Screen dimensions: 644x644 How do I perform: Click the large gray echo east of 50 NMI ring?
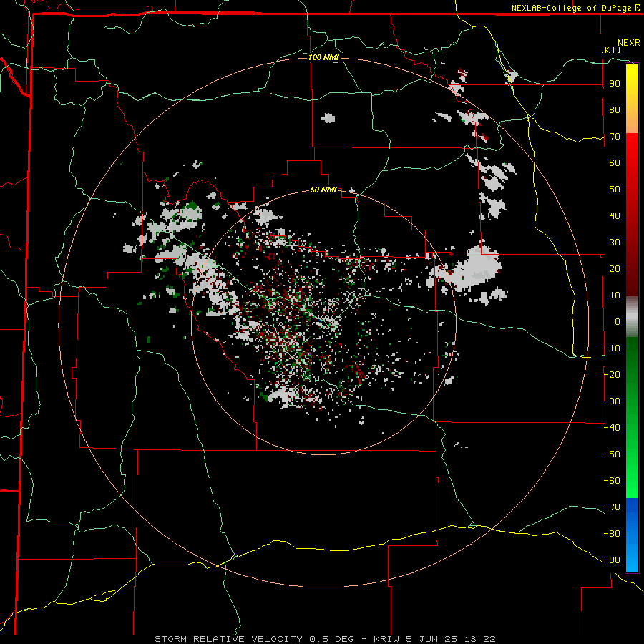[x=477, y=268]
